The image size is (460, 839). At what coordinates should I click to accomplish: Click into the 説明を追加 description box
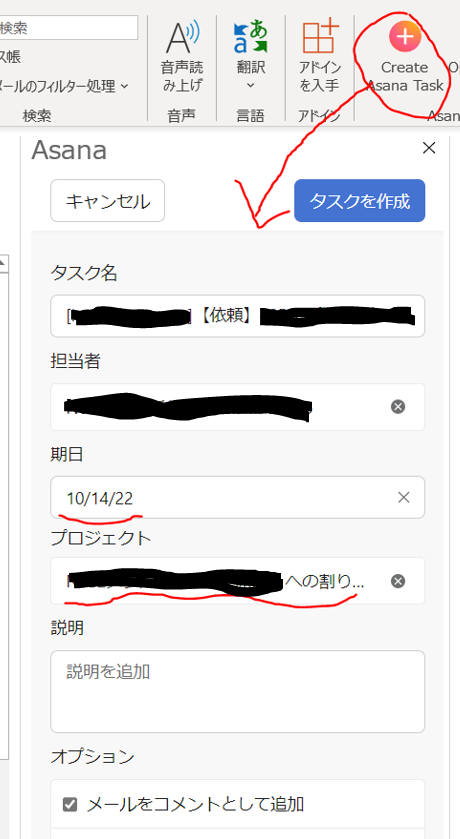(237, 691)
